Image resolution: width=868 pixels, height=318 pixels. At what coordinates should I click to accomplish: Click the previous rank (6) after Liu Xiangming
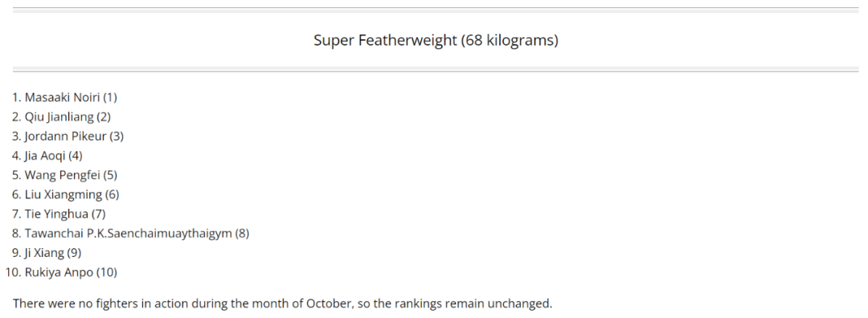(113, 194)
